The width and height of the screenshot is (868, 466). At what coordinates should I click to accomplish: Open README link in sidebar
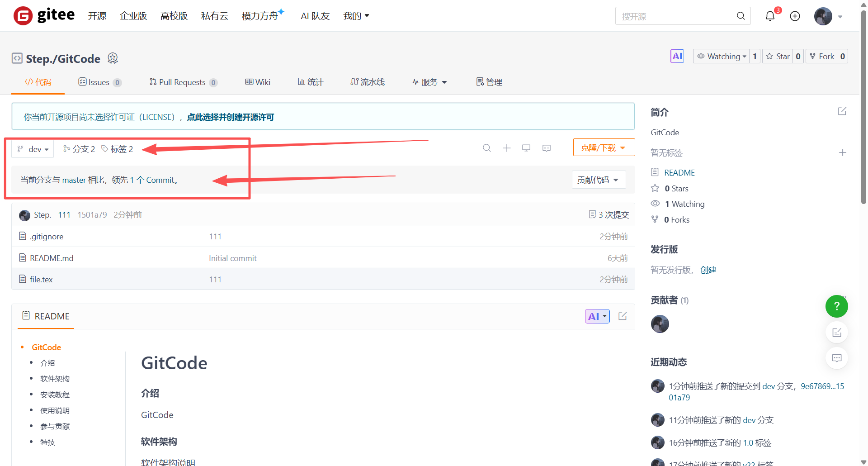click(x=679, y=173)
